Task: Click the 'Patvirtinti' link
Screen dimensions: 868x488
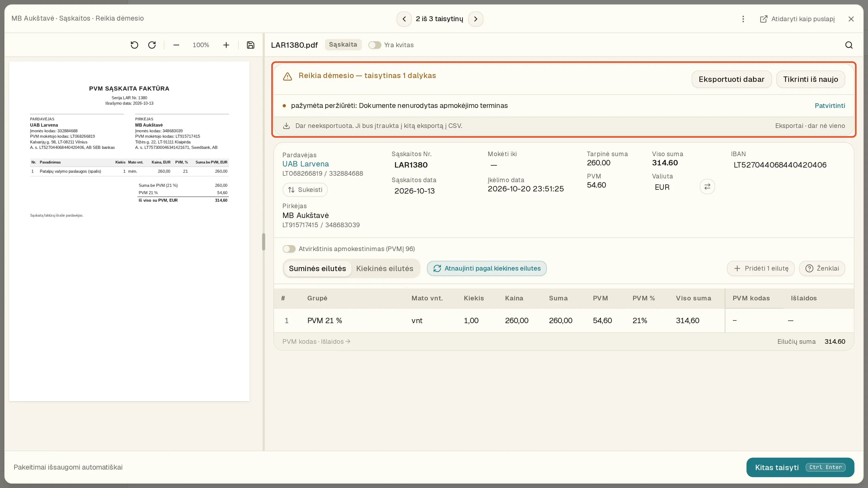Action: (x=829, y=105)
